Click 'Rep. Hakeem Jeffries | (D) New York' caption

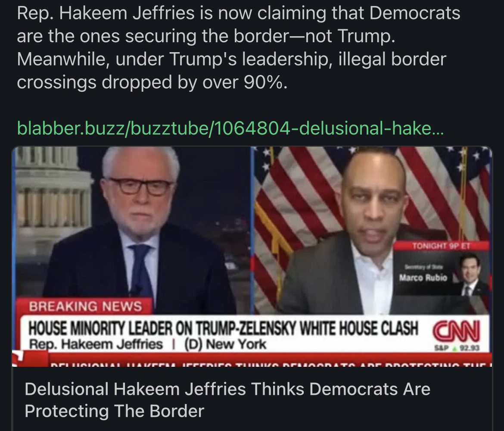(x=147, y=344)
